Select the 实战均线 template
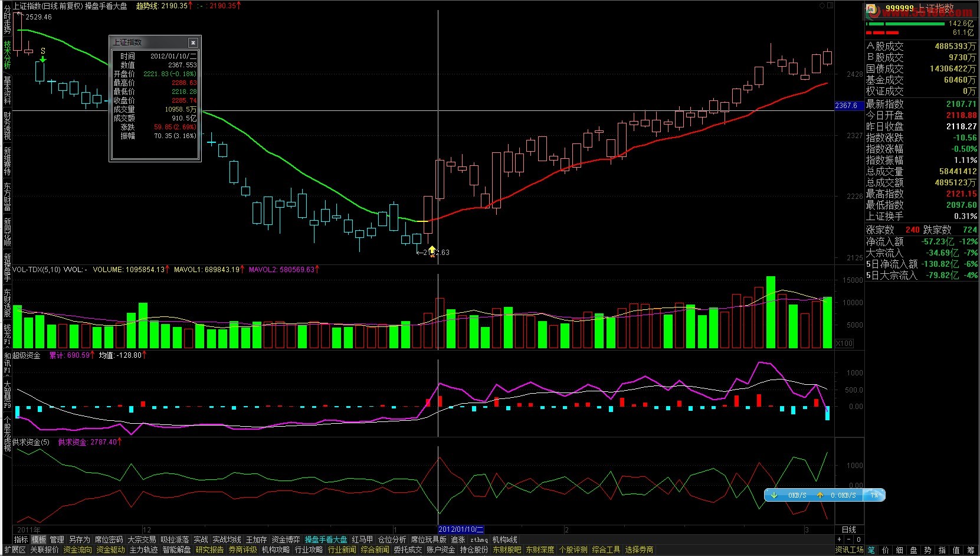 [227, 539]
